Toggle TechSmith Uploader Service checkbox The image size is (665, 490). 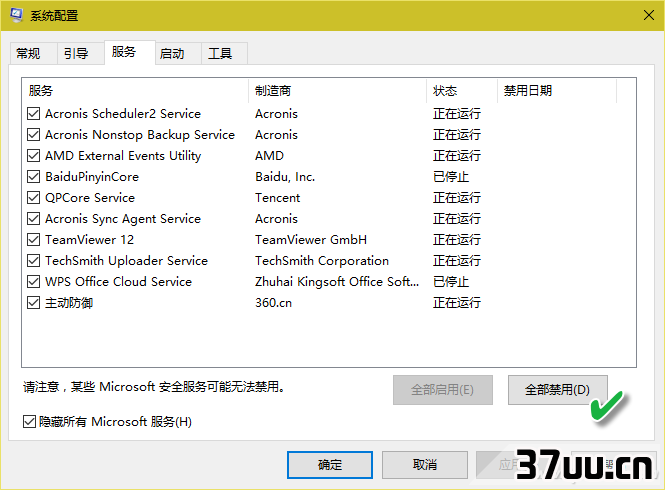click(34, 260)
